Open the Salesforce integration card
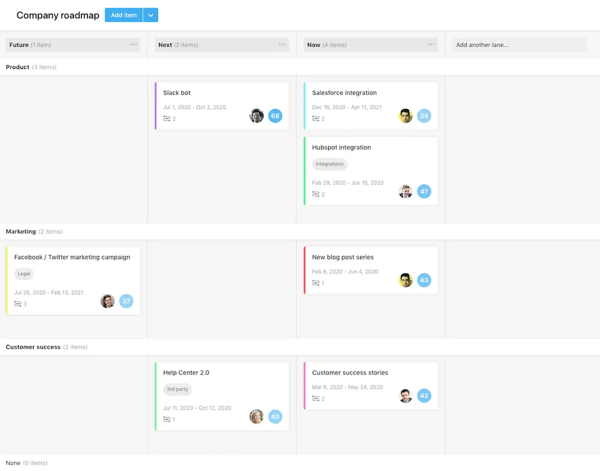600x471 pixels. 371,106
